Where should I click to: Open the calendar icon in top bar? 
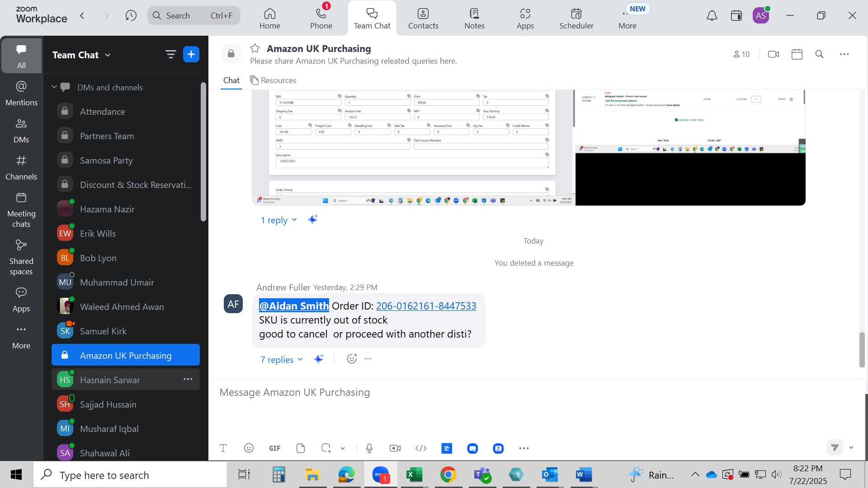click(736, 16)
